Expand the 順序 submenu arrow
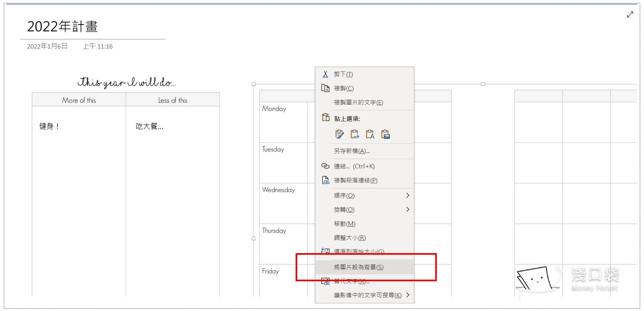The image size is (644, 311). 407,195
